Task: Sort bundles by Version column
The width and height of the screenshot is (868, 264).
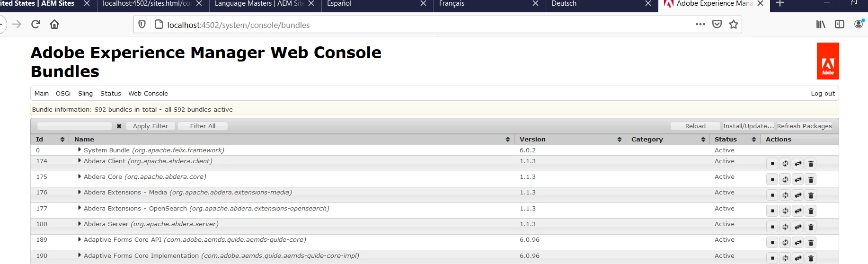Action: (570, 139)
